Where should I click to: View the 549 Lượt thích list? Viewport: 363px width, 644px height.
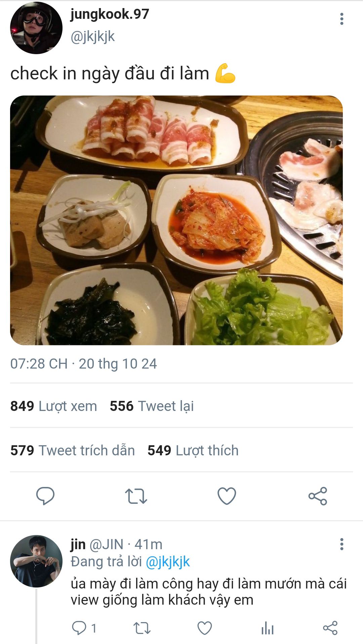pos(193,450)
